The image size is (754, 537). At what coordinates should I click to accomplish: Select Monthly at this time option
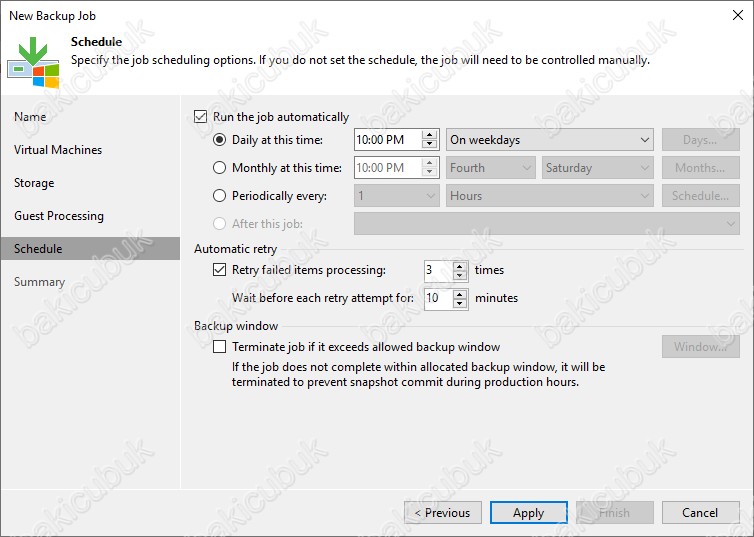pos(219,168)
